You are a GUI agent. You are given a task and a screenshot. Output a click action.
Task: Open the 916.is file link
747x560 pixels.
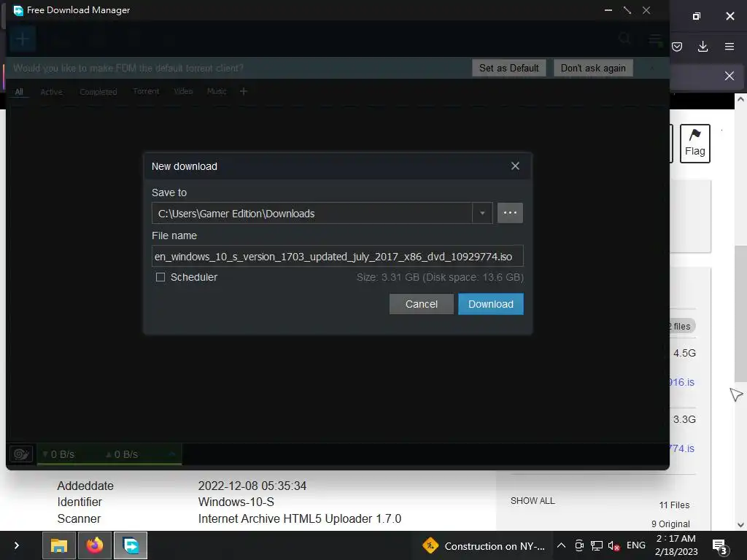pos(682,382)
